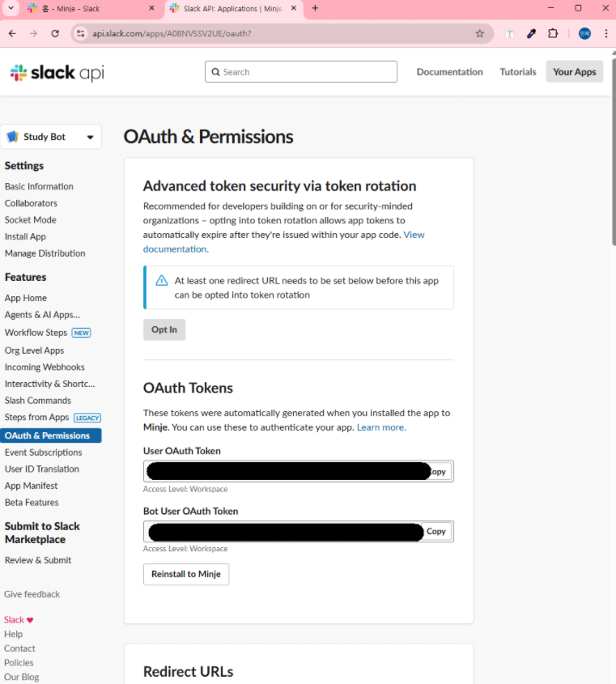Viewport: 616px width, 684px height.
Task: Open the Chrome profile avatar
Action: coord(584,33)
